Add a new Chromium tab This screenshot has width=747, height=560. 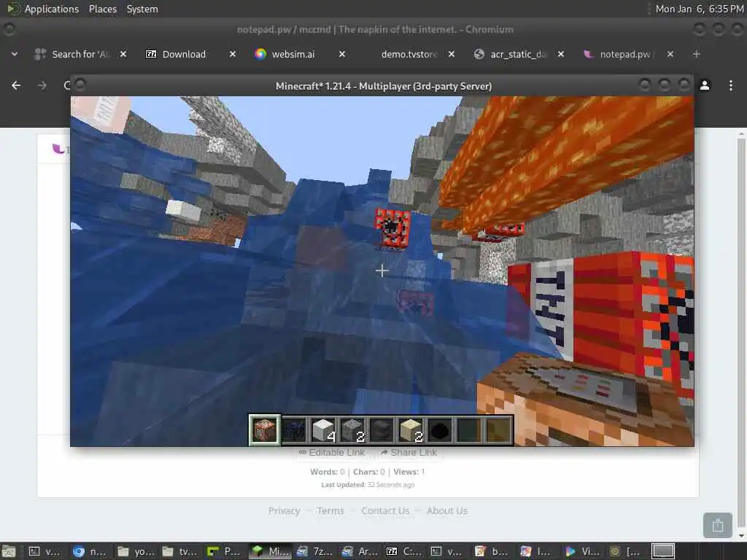click(x=697, y=54)
